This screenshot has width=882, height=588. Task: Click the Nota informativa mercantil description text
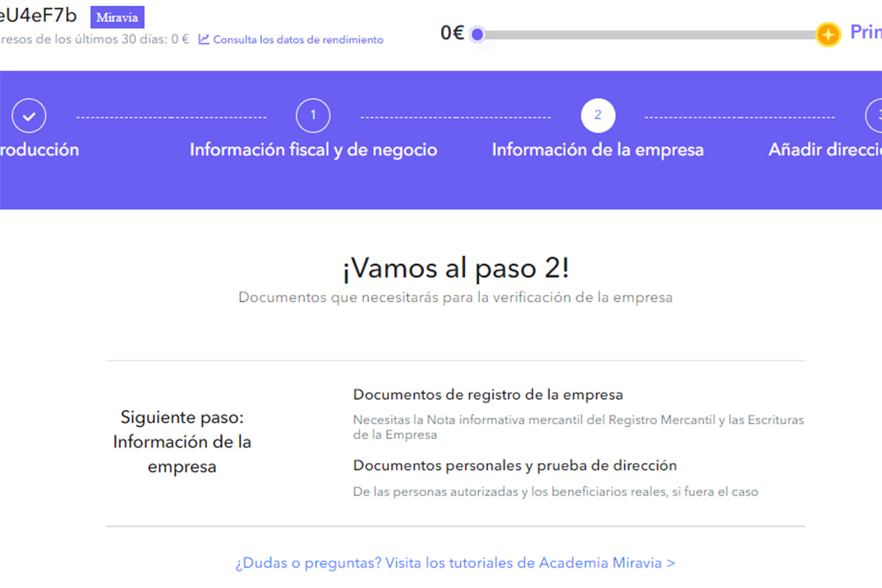click(578, 427)
